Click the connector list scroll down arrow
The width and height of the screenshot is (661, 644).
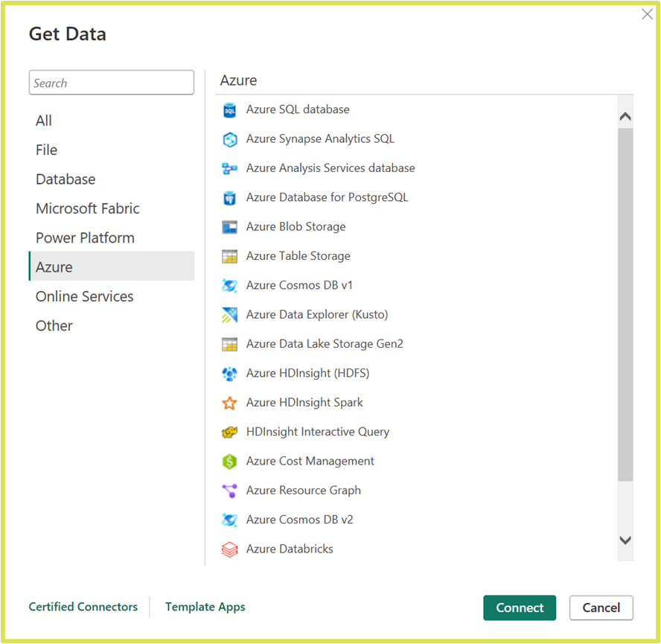pos(625,541)
